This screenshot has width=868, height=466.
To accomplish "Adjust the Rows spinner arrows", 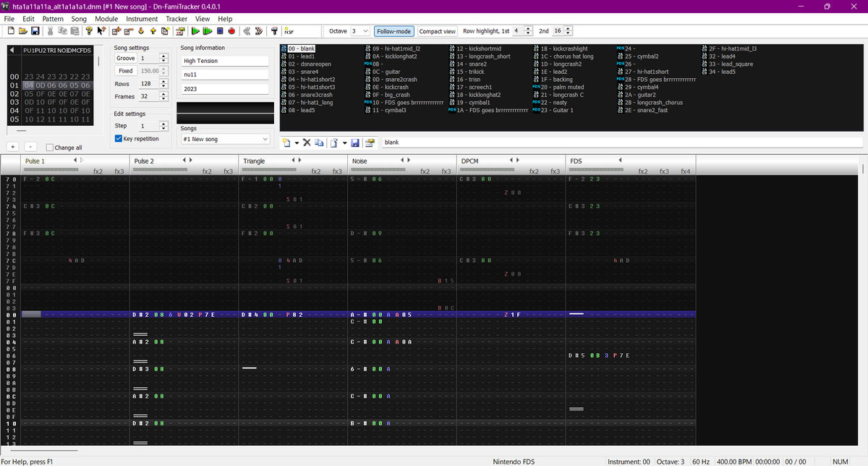I will (x=163, y=84).
